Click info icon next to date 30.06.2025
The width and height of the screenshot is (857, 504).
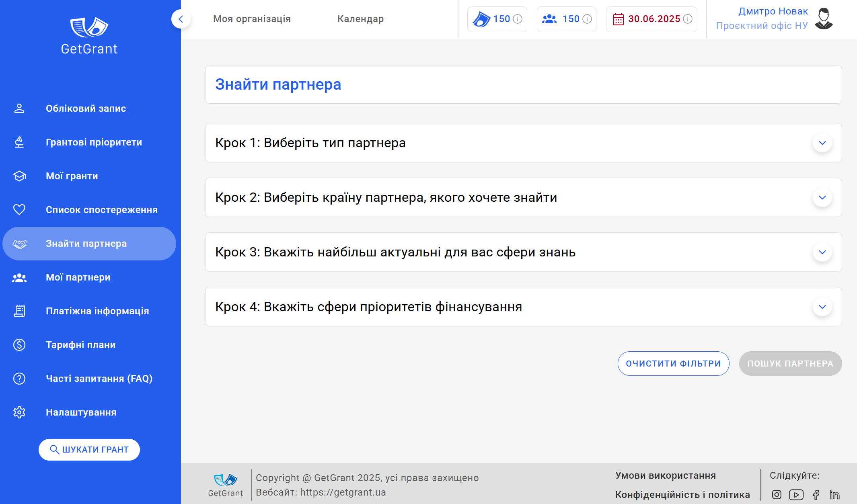[688, 19]
